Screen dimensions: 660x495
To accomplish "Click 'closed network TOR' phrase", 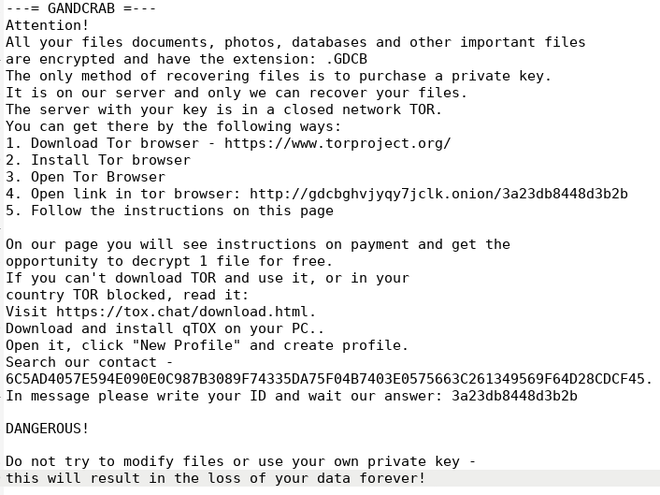I will pos(358,109).
